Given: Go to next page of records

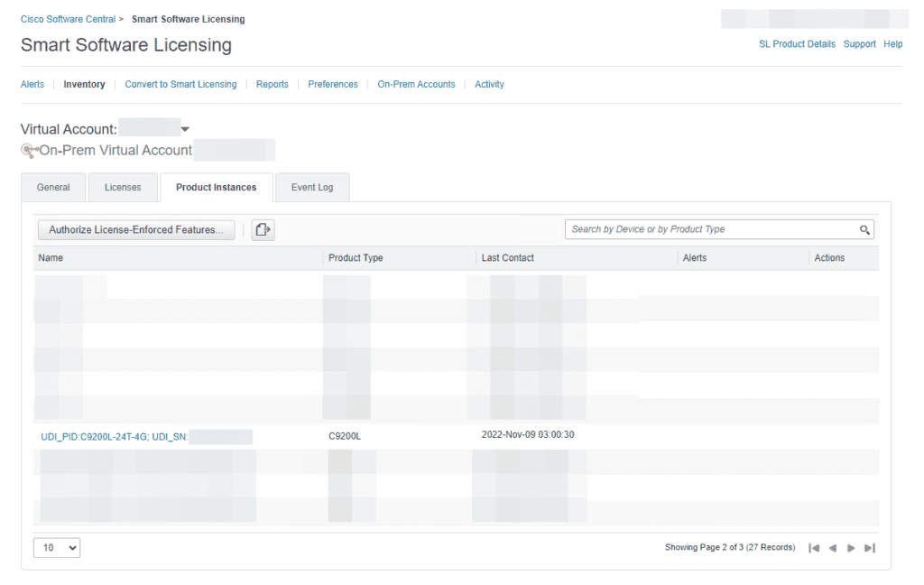Looking at the screenshot, I should (851, 548).
